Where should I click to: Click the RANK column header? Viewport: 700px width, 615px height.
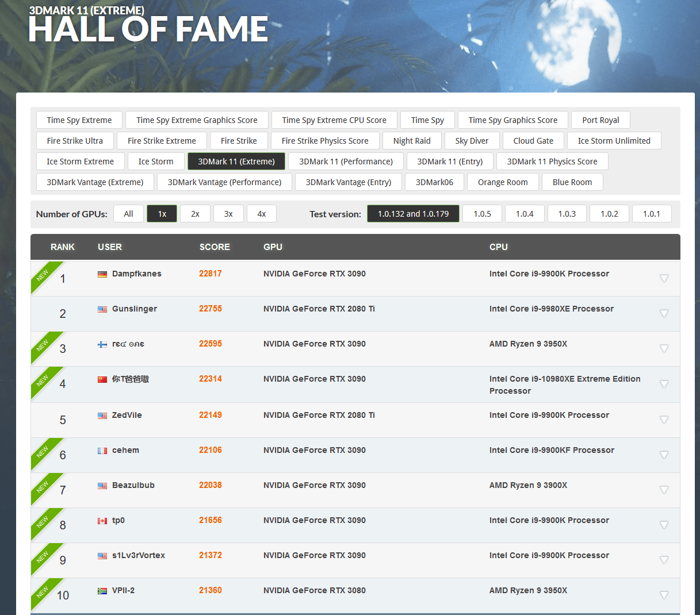[x=63, y=247]
